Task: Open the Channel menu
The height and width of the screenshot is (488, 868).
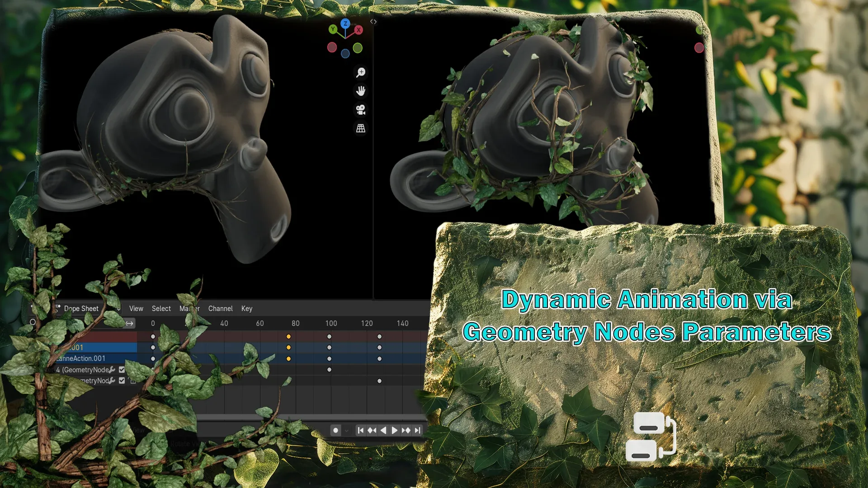Action: (x=221, y=309)
